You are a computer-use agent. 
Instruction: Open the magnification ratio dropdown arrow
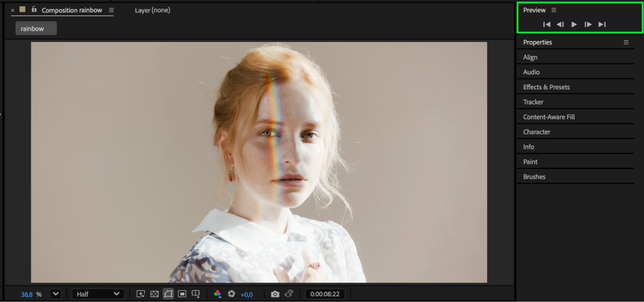pos(56,294)
